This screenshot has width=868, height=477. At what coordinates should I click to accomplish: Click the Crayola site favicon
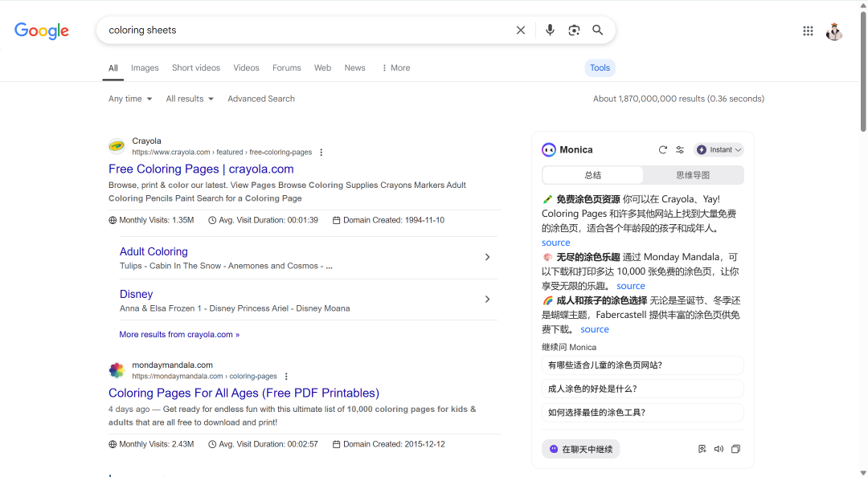[x=117, y=146]
